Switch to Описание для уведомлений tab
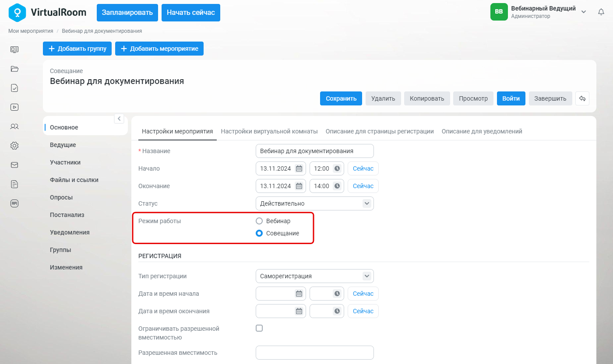The height and width of the screenshot is (364, 613). click(x=482, y=131)
